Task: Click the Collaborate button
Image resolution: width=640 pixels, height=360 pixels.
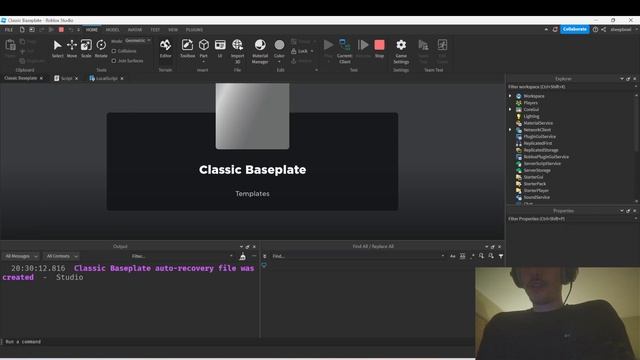Action: pos(575,29)
